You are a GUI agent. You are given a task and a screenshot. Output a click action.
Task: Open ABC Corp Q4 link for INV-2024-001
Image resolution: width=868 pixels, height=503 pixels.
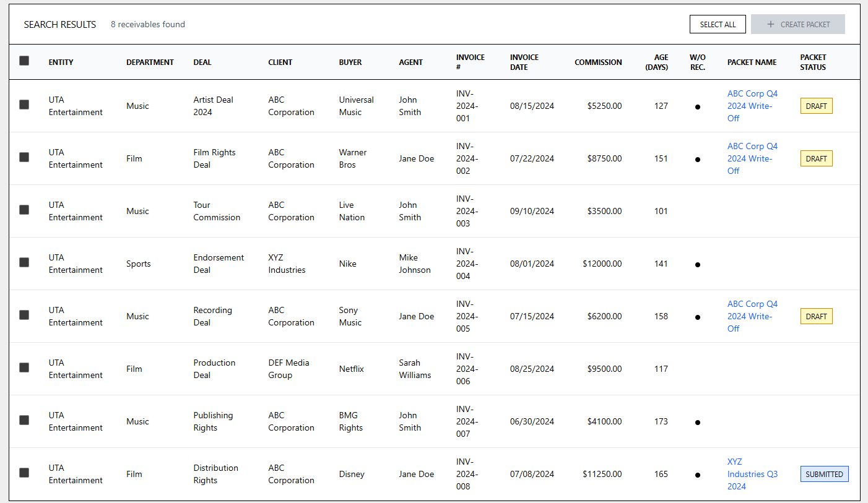tap(752, 106)
